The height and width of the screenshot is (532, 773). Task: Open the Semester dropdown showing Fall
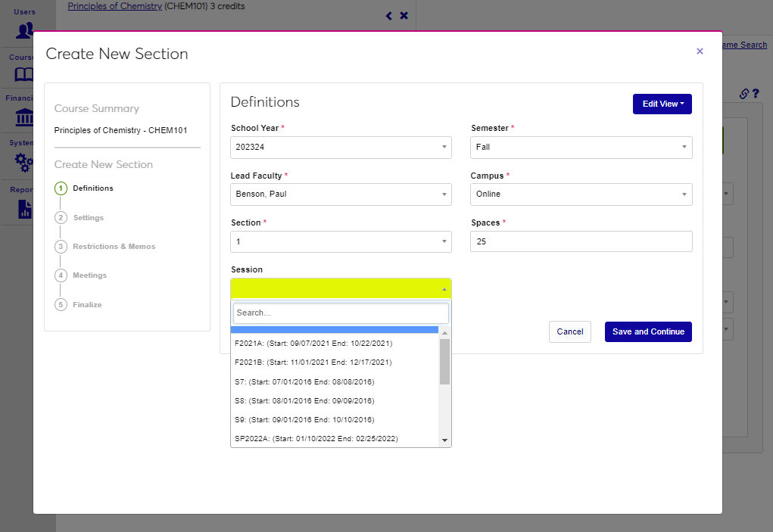[581, 148]
